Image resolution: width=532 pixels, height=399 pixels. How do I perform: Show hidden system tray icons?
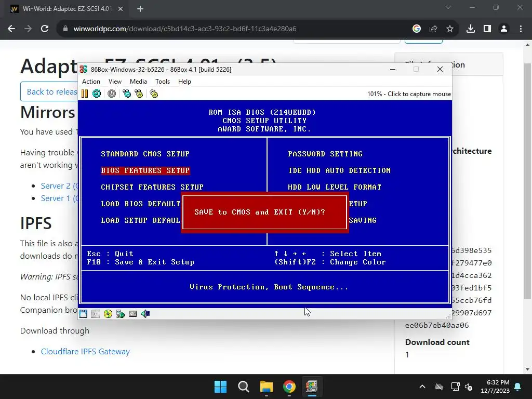(x=422, y=387)
